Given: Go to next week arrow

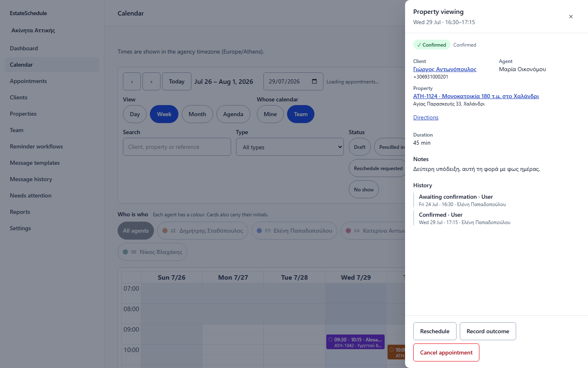Looking at the screenshot, I should (x=151, y=81).
